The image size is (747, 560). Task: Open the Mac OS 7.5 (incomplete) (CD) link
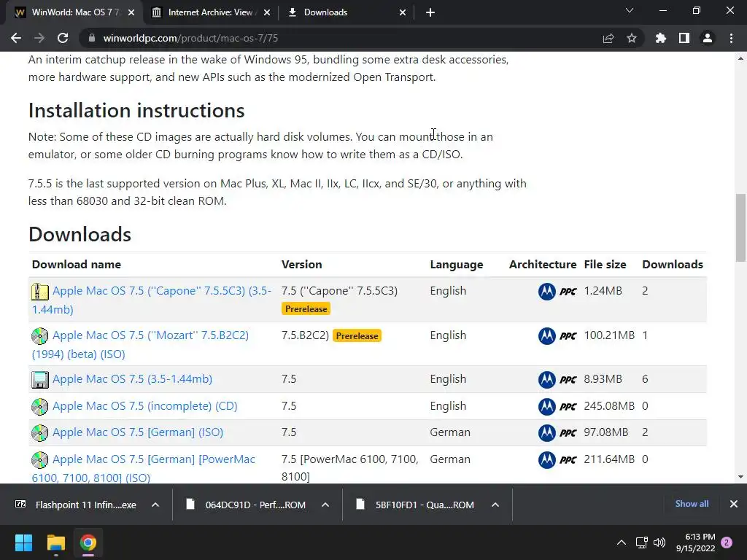click(144, 406)
